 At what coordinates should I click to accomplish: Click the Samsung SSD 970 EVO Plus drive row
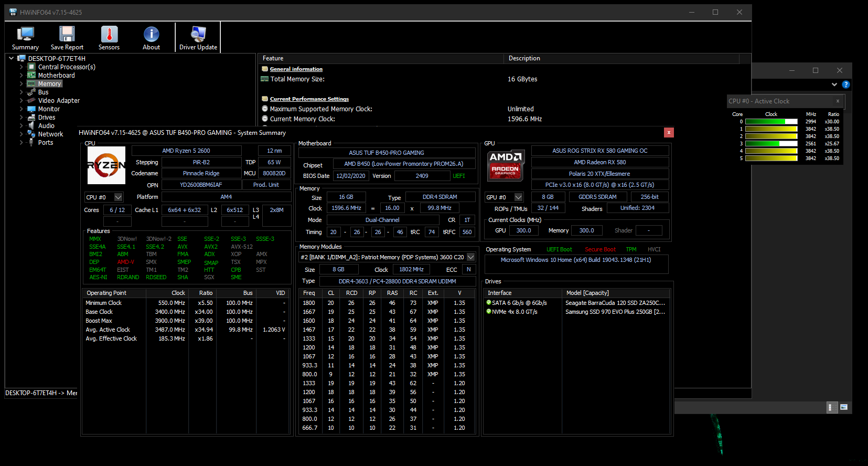(x=578, y=312)
